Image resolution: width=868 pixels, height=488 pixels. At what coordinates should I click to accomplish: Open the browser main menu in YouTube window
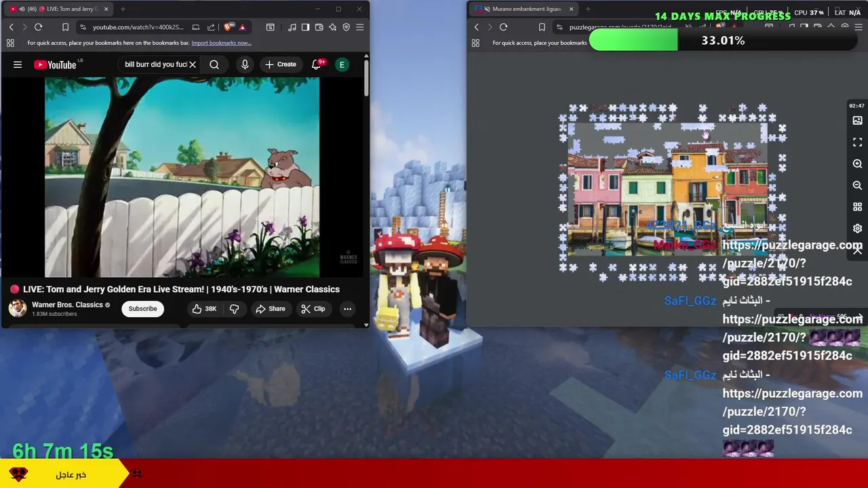coord(359,27)
